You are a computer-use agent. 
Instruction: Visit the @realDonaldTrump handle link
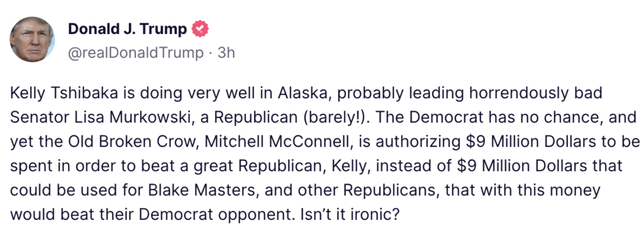coord(136,53)
